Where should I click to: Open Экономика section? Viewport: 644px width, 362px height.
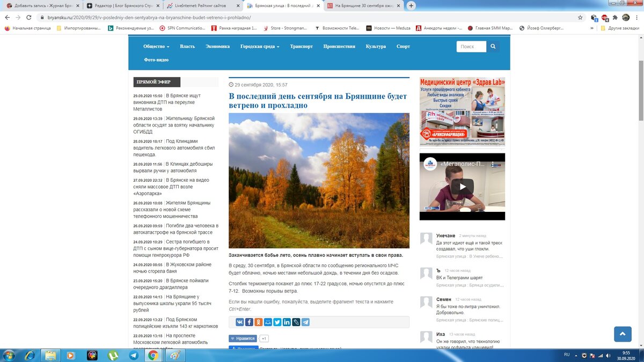(217, 47)
